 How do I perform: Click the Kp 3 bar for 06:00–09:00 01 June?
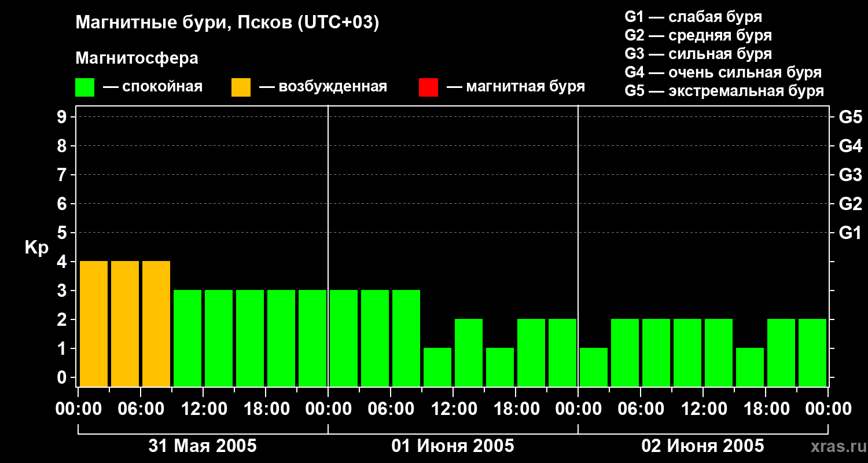(406, 338)
